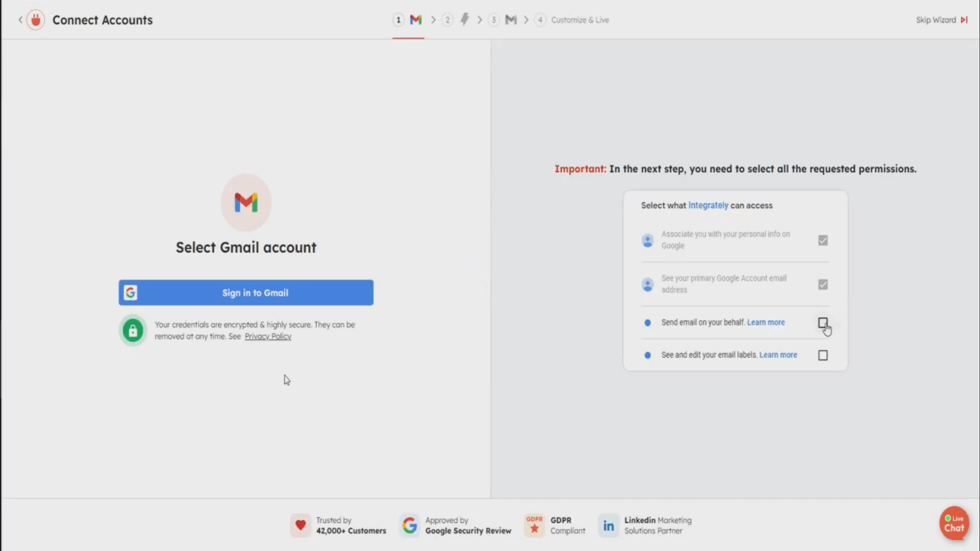
Task: Enable See and edit email labels checkbox
Action: coord(823,355)
